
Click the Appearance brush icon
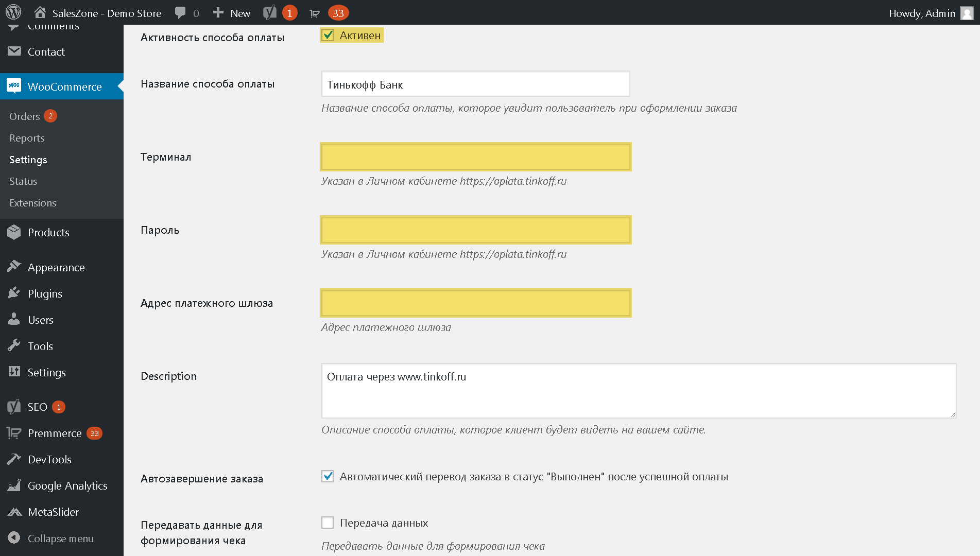(14, 267)
